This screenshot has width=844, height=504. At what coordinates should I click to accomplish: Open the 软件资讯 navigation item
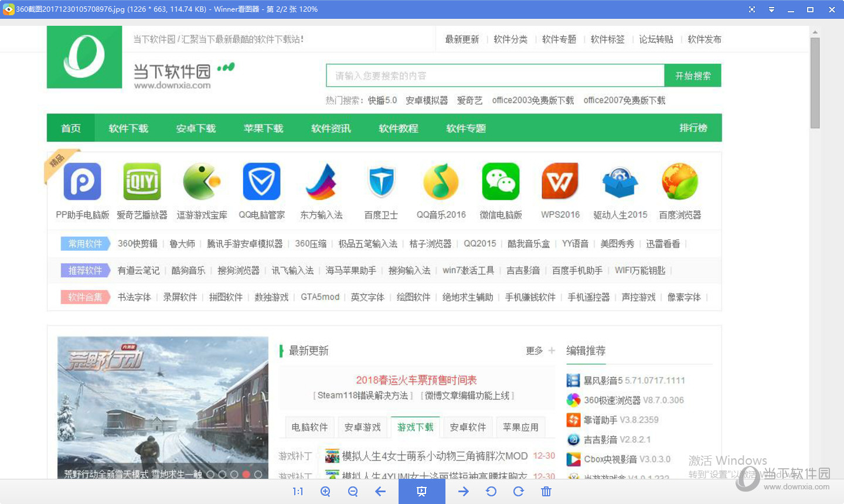[331, 128]
